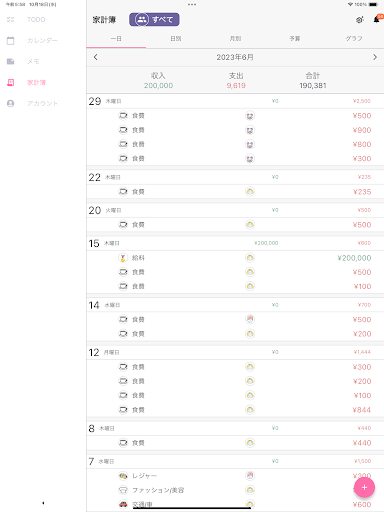Go to previous month with left chevron
384x512 pixels.
96,57
